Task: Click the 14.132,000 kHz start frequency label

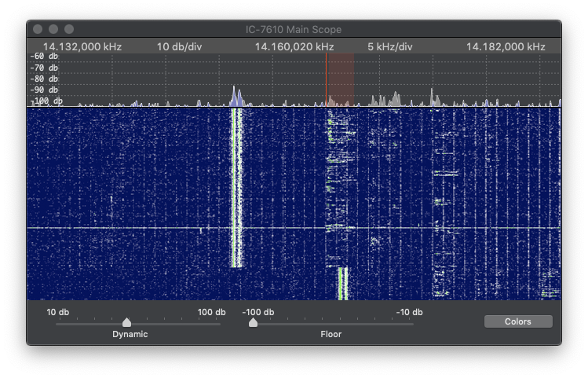Action: click(82, 46)
